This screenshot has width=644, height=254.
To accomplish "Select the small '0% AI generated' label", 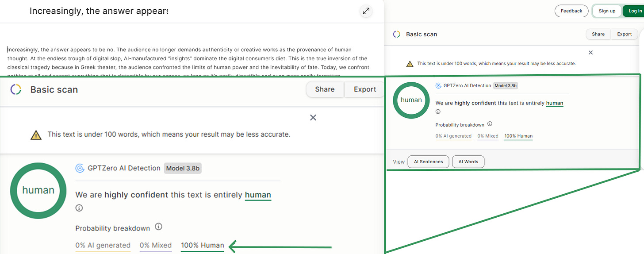I will (x=453, y=136).
